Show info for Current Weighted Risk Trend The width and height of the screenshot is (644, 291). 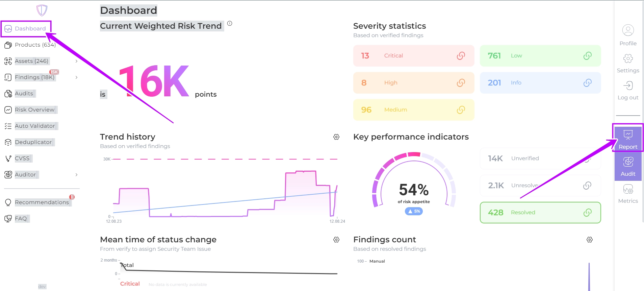pos(230,23)
